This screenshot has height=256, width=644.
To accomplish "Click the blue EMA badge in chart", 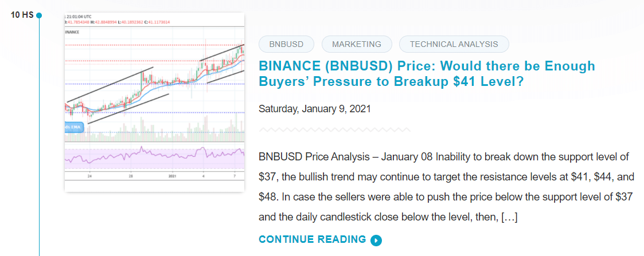I will tap(74, 127).
